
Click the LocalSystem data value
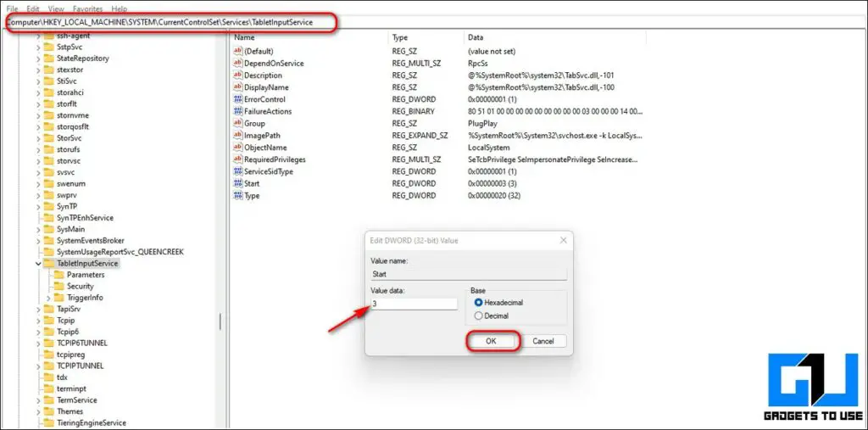tap(489, 148)
